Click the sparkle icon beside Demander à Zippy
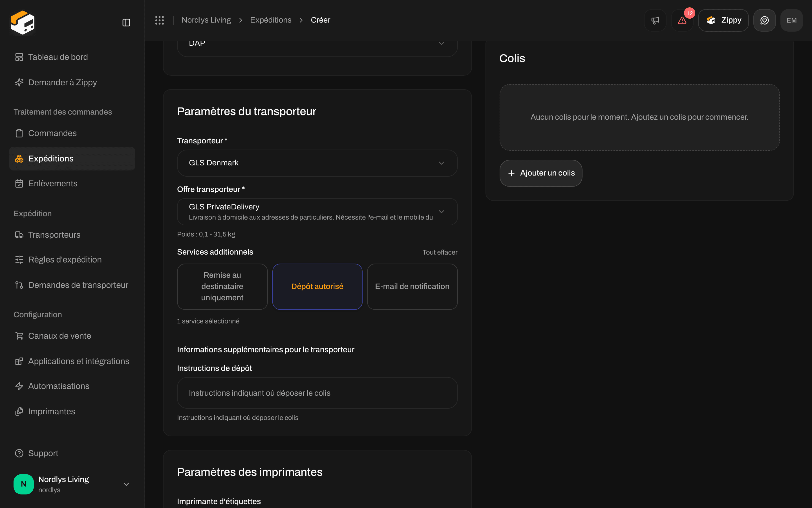This screenshot has width=812, height=508. pos(19,82)
